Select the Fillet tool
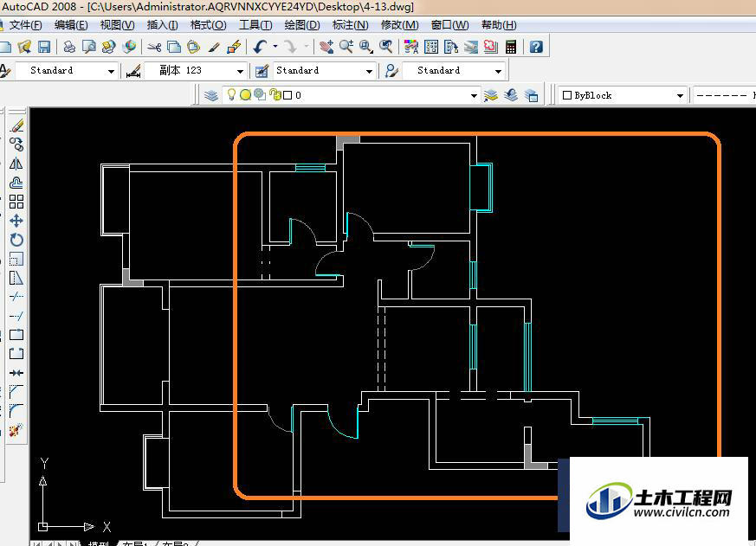This screenshot has height=546, width=756. [x=16, y=411]
